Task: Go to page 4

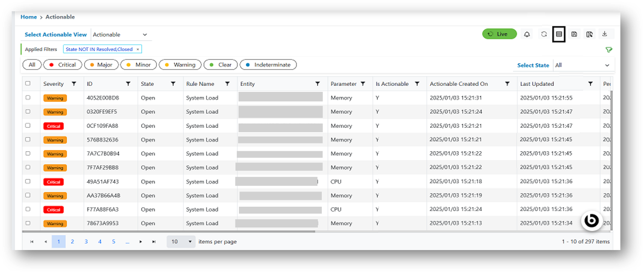Action: pyautogui.click(x=100, y=242)
